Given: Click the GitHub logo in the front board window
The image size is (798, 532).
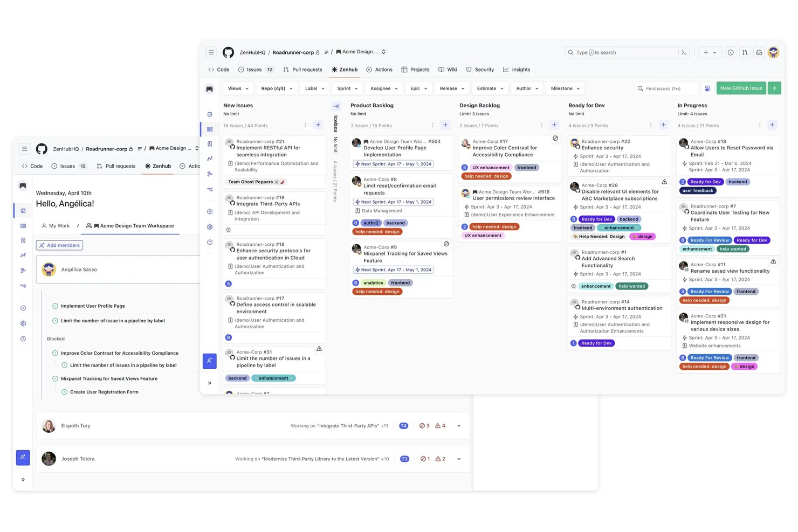Looking at the screenshot, I should pyautogui.click(x=229, y=52).
